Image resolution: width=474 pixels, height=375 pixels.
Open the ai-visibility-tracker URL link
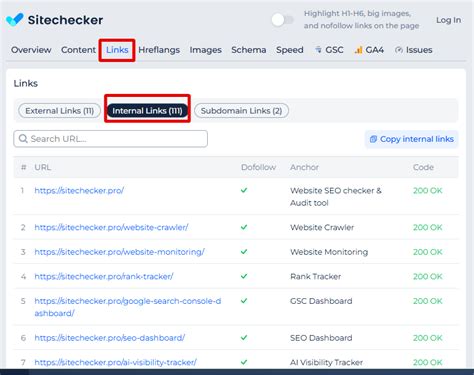115,362
